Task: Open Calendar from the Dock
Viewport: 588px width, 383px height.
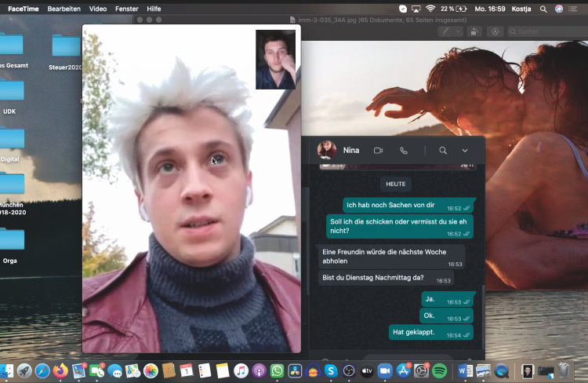Action: coord(187,371)
